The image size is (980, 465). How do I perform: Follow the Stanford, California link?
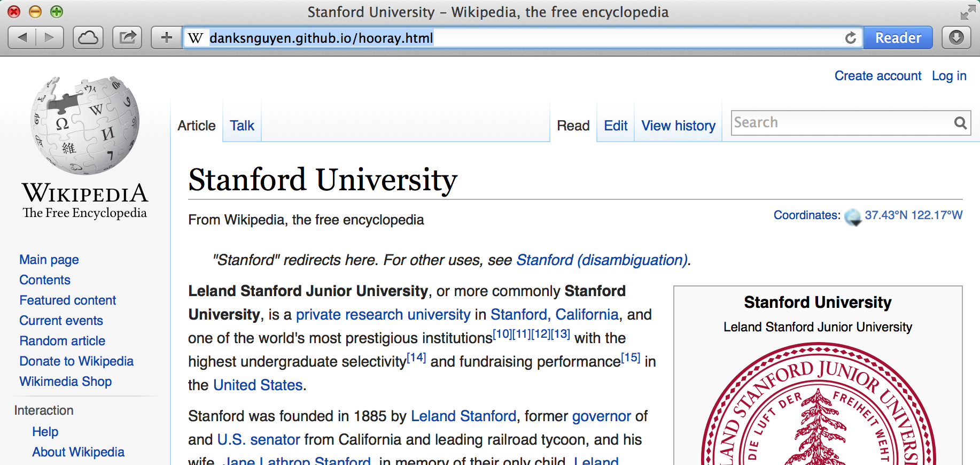click(555, 315)
